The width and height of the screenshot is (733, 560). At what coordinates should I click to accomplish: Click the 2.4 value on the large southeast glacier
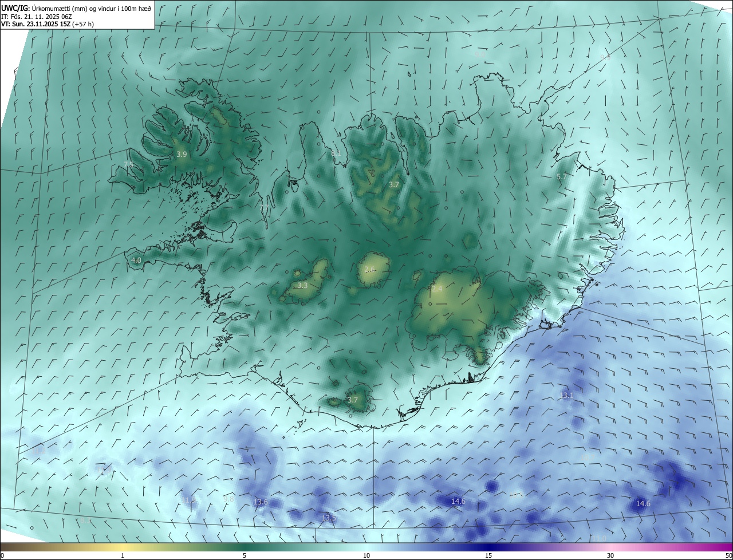437,289
